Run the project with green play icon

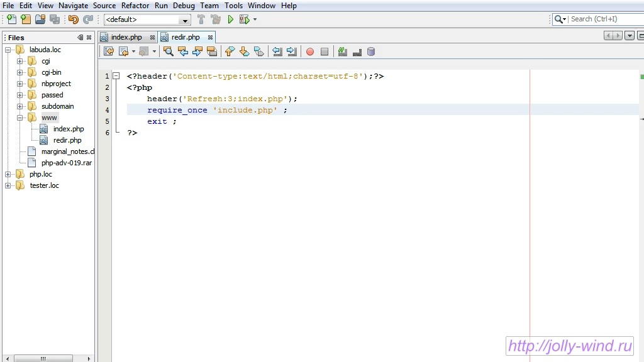coord(230,19)
